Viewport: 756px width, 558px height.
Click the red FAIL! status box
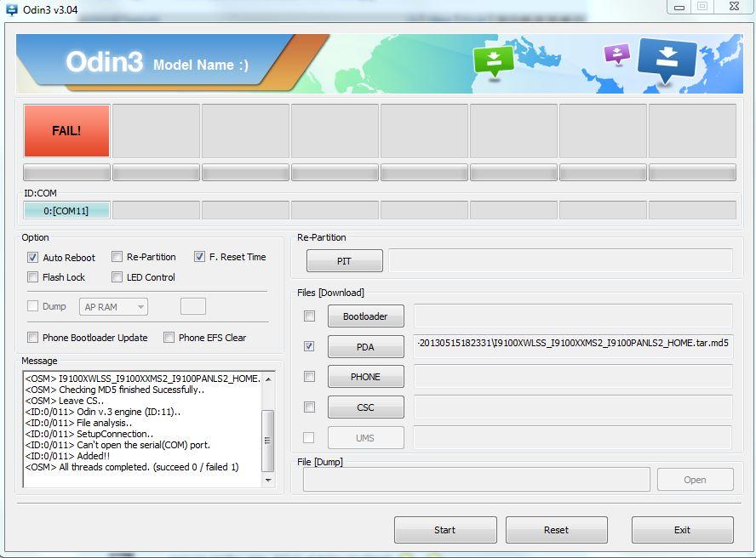(x=66, y=131)
